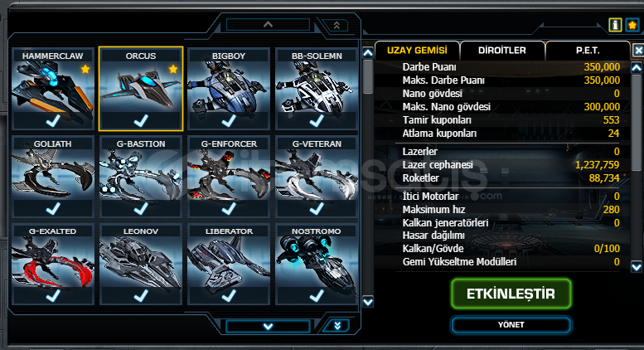This screenshot has width=644, height=350.
Task: Toggle favorite star on Orcus
Action: coord(173,69)
